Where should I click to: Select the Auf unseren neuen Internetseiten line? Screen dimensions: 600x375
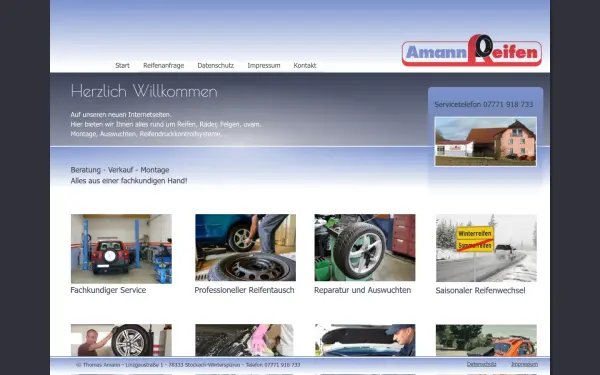click(x=121, y=114)
